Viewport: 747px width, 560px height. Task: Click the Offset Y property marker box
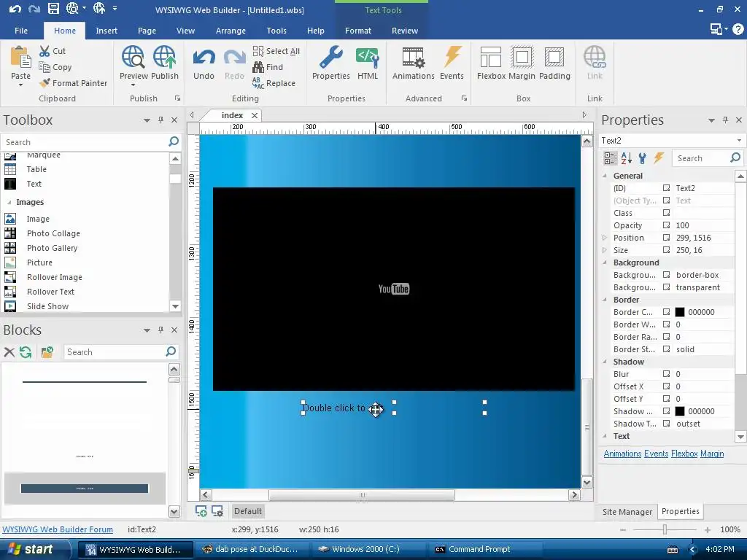click(666, 399)
